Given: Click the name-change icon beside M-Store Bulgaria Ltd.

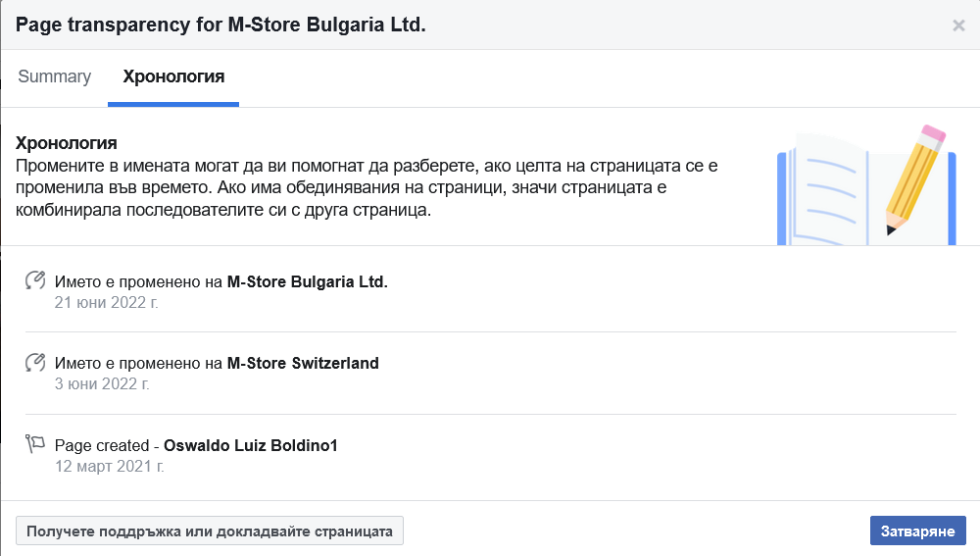Looking at the screenshot, I should click(35, 281).
